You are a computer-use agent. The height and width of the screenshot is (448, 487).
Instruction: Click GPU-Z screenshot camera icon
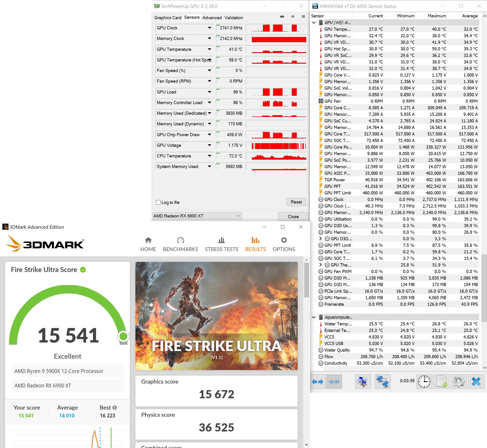(282, 16)
